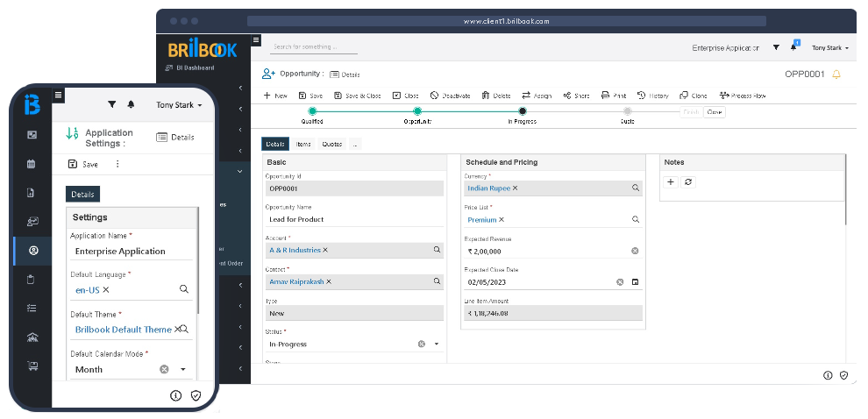Click New in the Opportunity toolbar

275,96
